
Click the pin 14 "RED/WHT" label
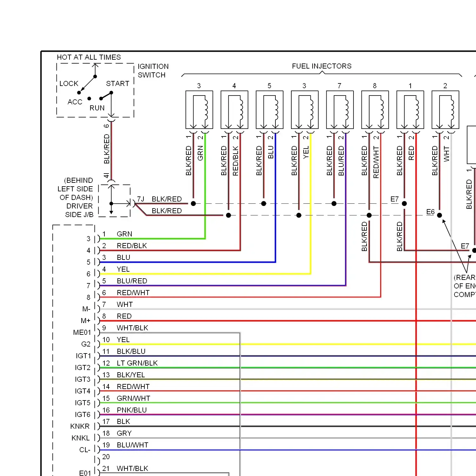[x=133, y=387]
